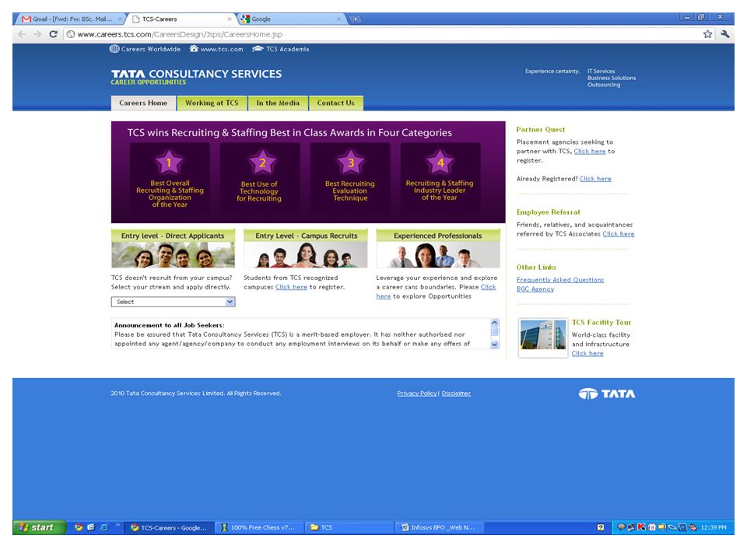This screenshot has width=747, height=560.
Task: Open the Privacy Policy footer link
Action: [417, 394]
